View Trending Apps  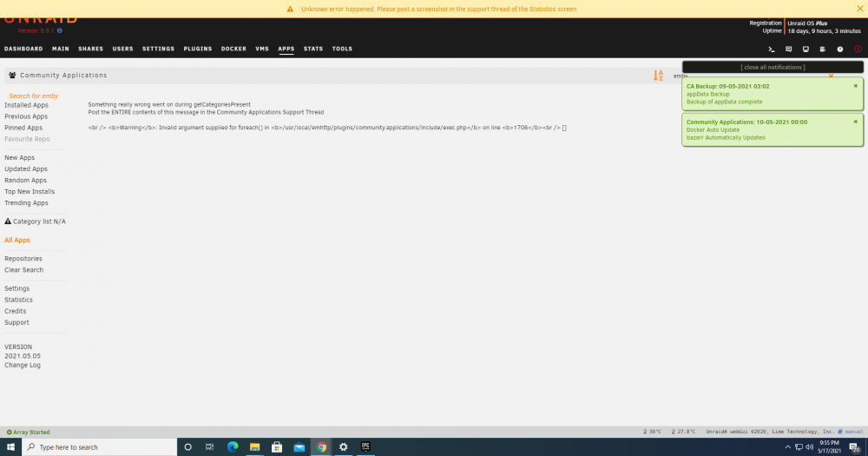[26, 202]
